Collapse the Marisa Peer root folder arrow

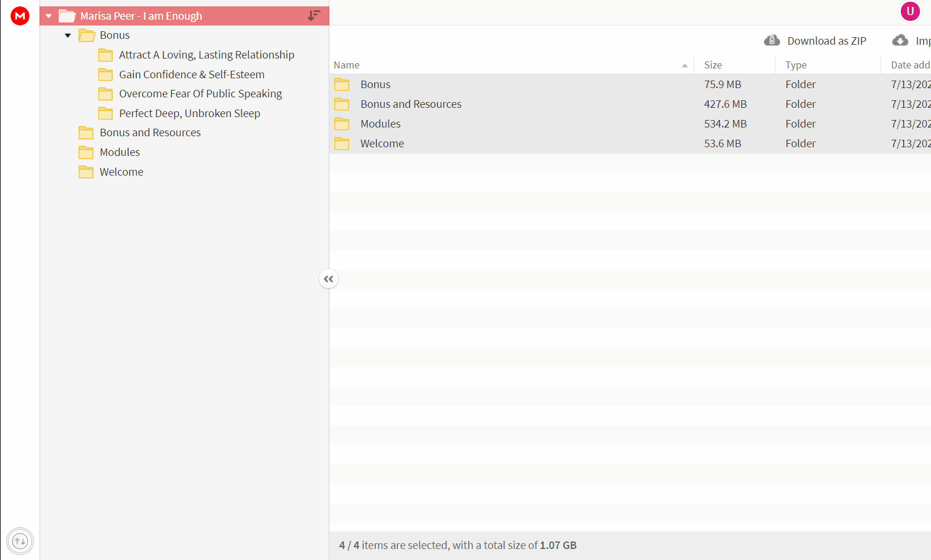point(49,16)
